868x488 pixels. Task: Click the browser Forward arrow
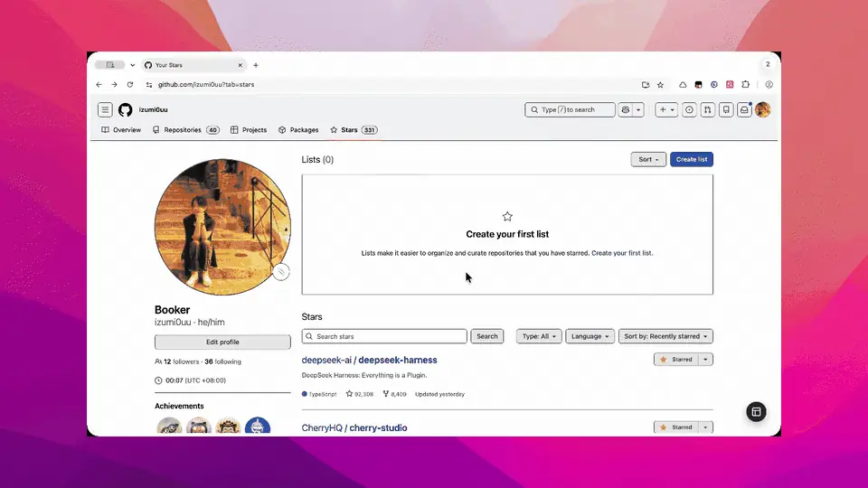click(114, 85)
